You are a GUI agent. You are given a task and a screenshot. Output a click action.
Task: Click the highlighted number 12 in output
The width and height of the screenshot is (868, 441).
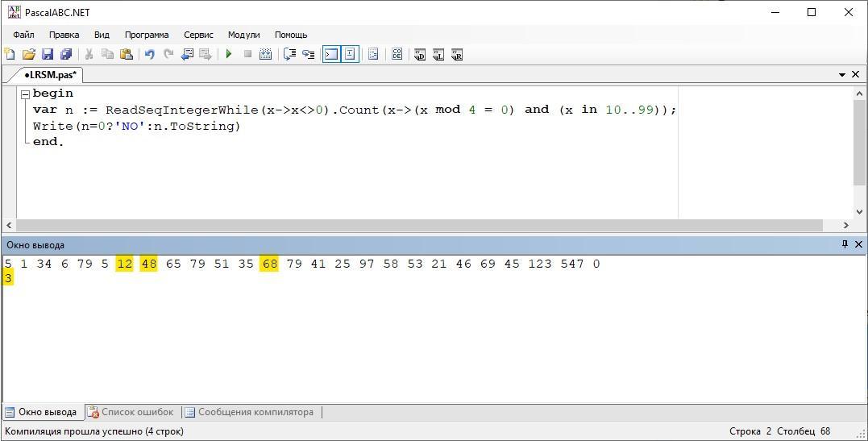[x=125, y=264]
